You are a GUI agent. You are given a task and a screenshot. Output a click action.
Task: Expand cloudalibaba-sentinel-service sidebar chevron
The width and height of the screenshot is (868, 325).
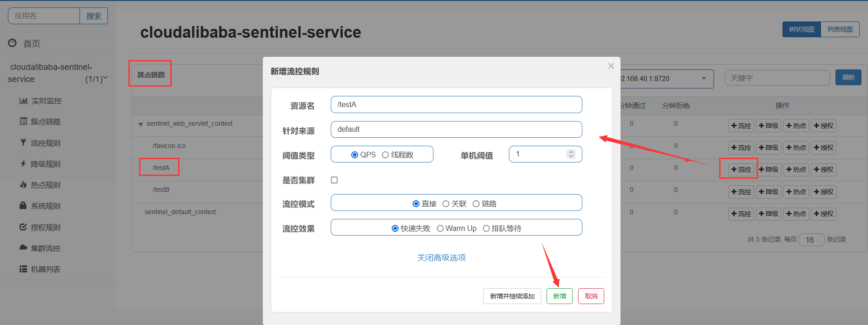(x=105, y=78)
